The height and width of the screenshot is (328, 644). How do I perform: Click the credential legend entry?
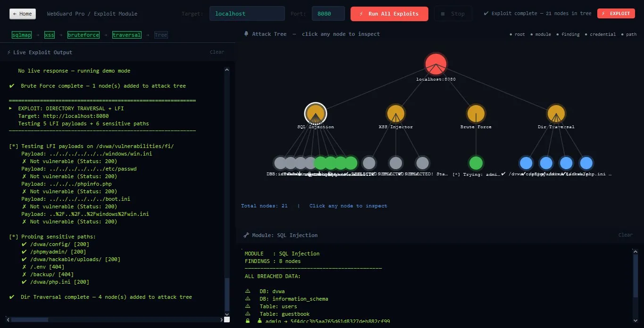click(600, 34)
